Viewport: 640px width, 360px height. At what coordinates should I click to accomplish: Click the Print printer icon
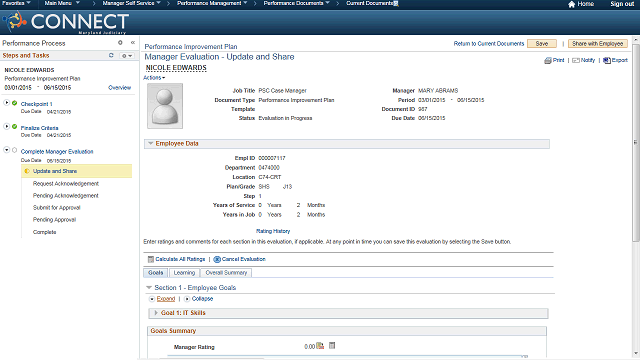pos(548,60)
